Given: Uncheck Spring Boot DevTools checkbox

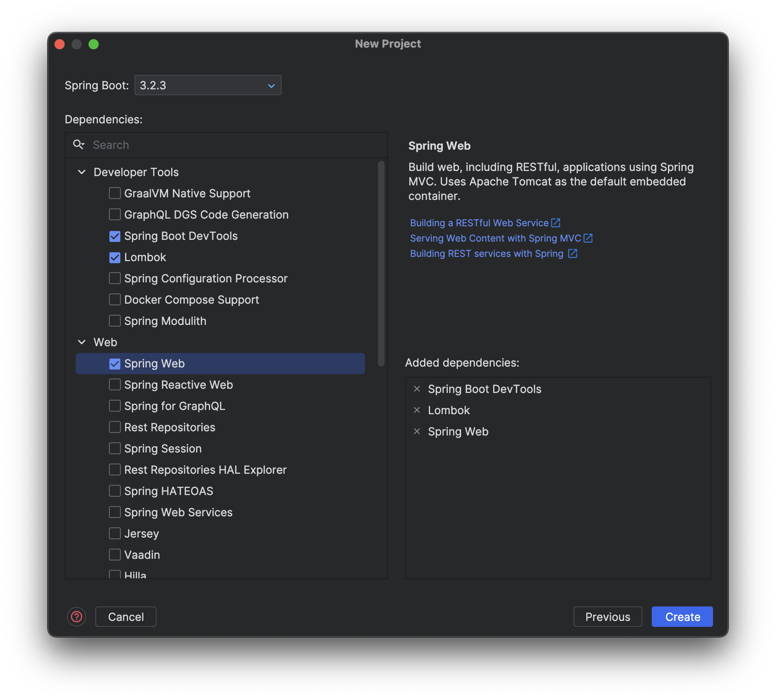Looking at the screenshot, I should tap(115, 236).
